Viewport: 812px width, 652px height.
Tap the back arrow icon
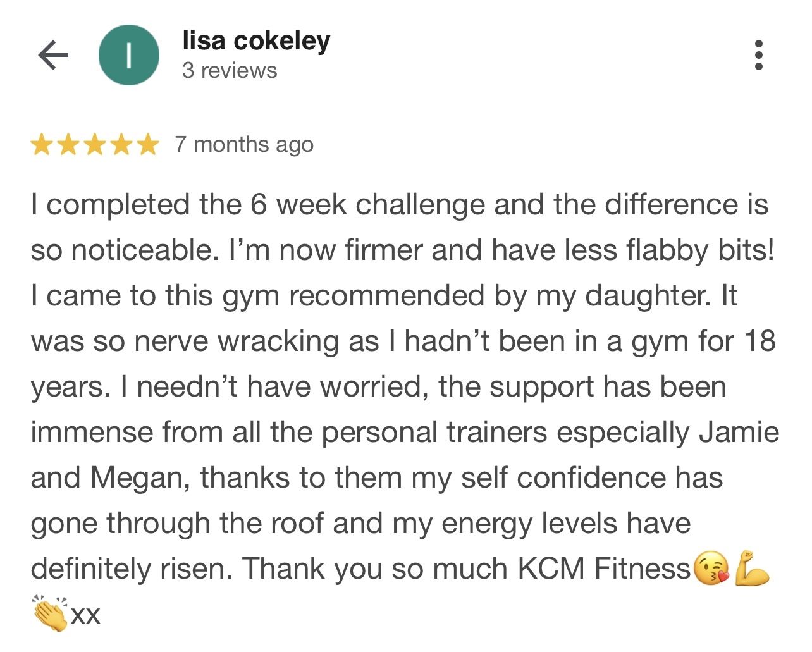click(53, 55)
